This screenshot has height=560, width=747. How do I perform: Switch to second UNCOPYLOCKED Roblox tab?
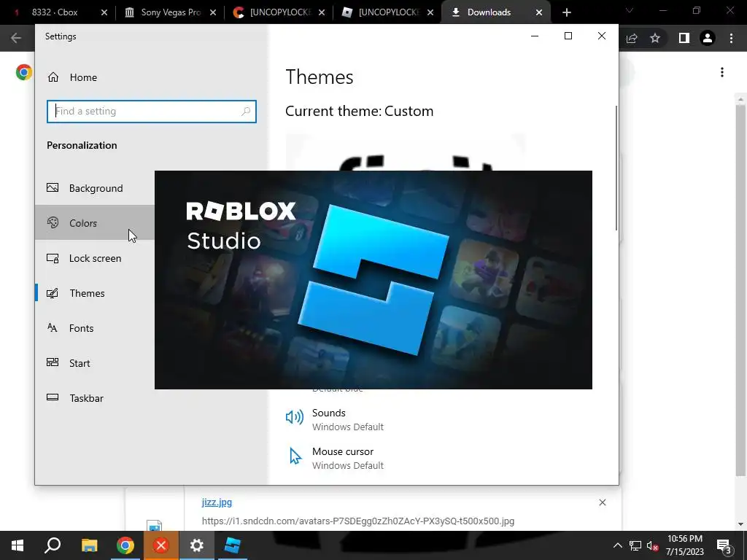[388, 12]
